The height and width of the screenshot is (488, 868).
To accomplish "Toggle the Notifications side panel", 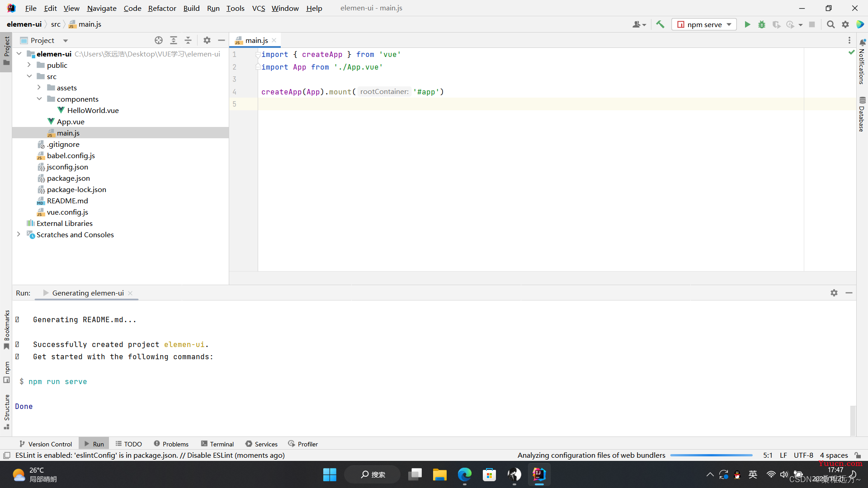I will (862, 62).
